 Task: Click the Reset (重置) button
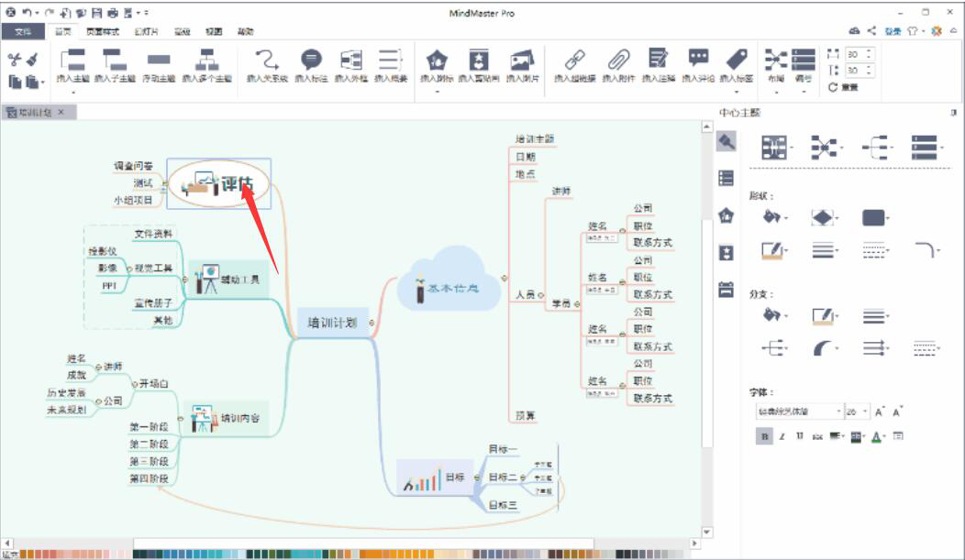tap(844, 87)
